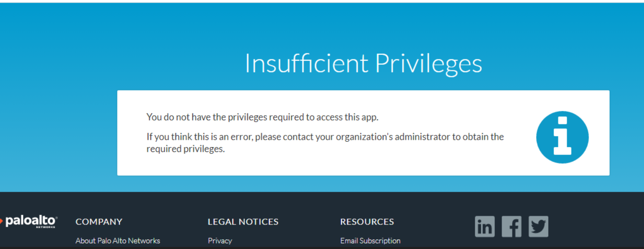Viewport: 644px width, 249px height.
Task: Click the word "Insufficient" in the title
Action: [x=306, y=64]
